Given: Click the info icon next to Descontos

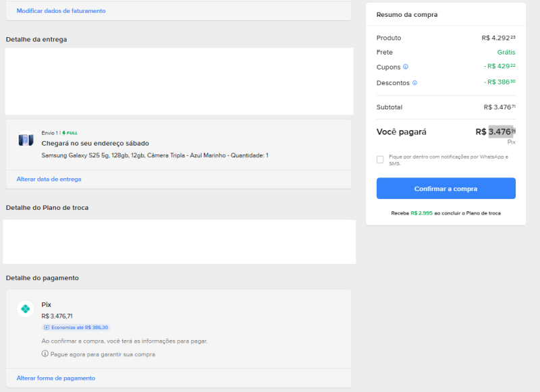Looking at the screenshot, I should tap(414, 83).
